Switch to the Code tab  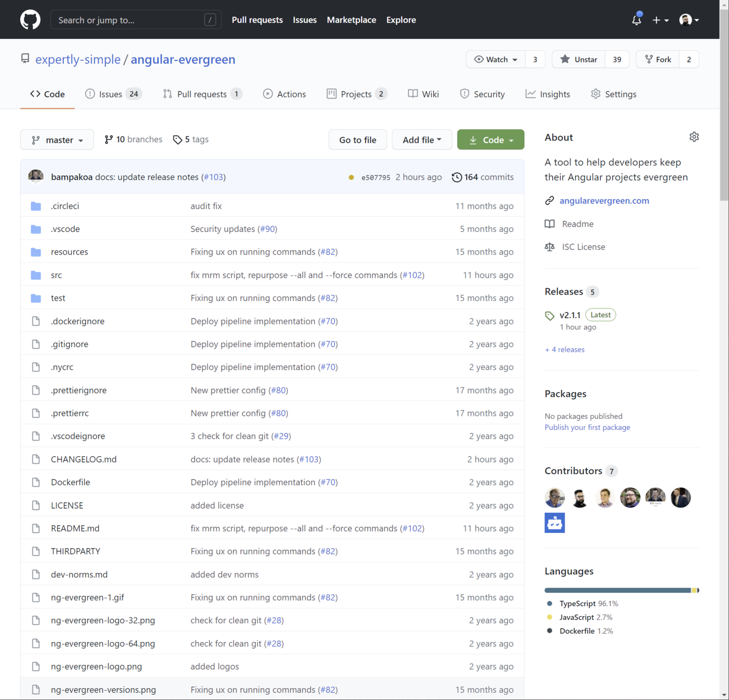[47, 94]
